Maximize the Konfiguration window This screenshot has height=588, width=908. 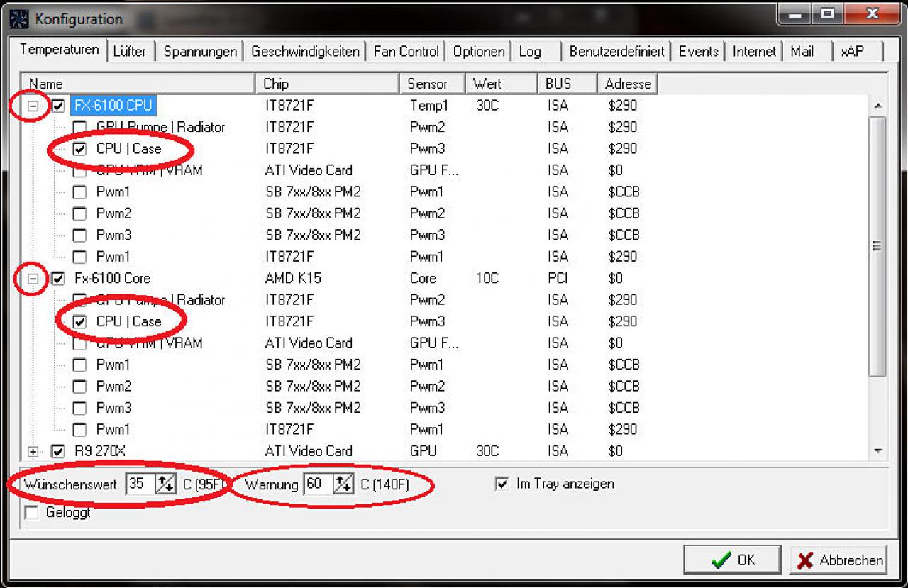(x=828, y=13)
